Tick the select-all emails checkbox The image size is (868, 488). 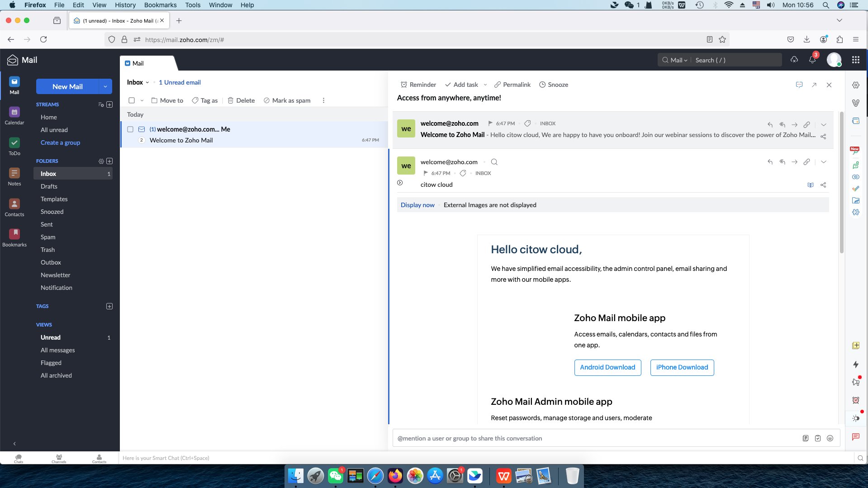pos(132,100)
